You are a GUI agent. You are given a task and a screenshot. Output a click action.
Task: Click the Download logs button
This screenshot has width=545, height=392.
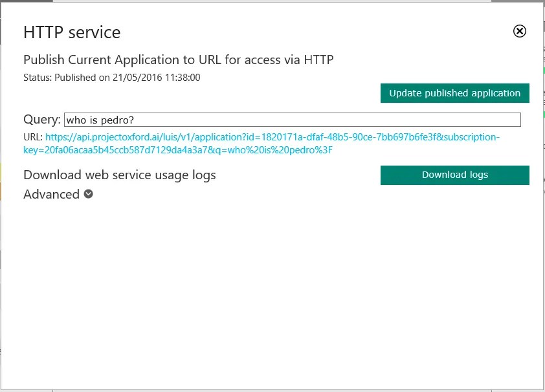454,175
